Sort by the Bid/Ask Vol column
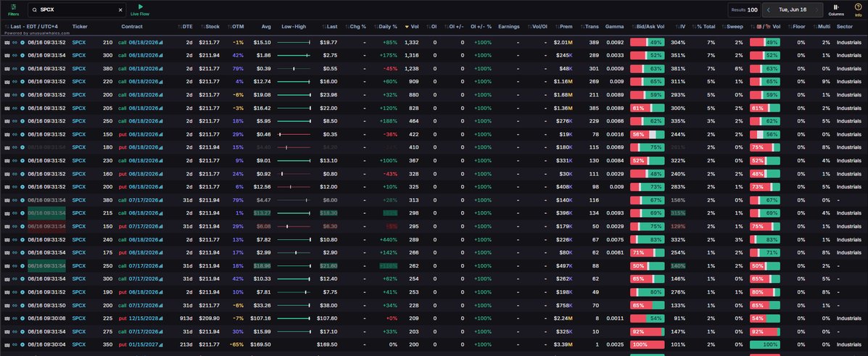 [648, 27]
